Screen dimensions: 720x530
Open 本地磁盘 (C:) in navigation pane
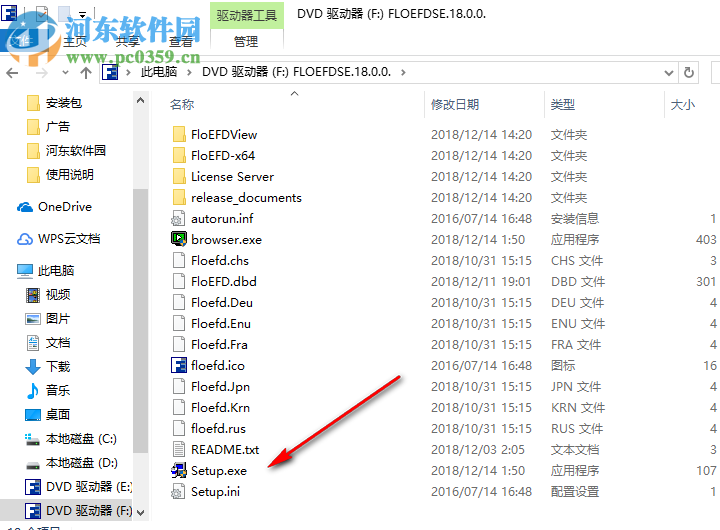[x=81, y=439]
